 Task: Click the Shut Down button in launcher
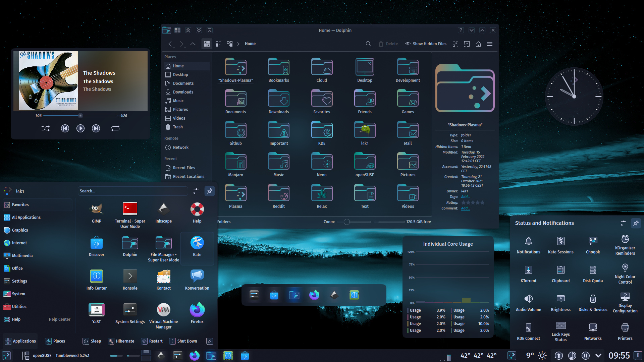point(183,341)
